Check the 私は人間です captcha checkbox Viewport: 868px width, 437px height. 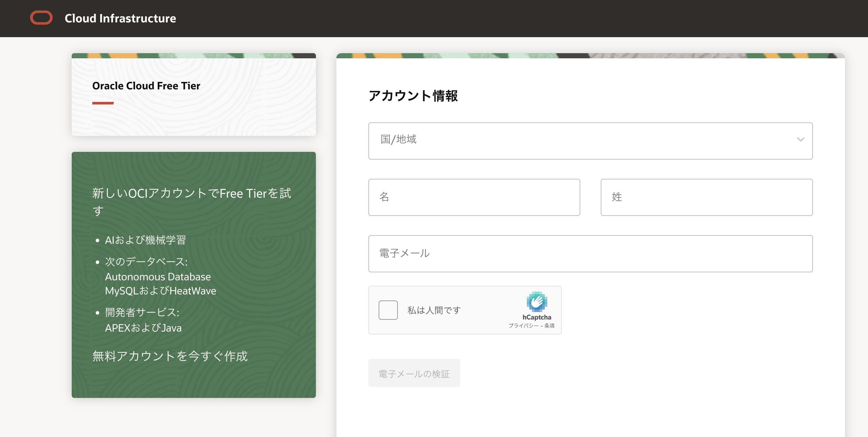click(388, 309)
